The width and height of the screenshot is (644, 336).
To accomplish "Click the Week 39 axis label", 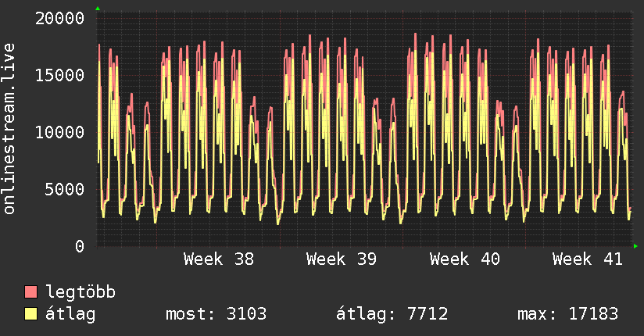I will pyautogui.click(x=342, y=259).
